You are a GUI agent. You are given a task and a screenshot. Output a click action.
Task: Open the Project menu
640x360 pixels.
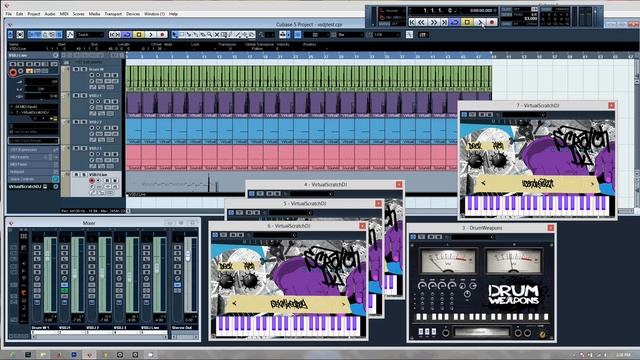tap(33, 14)
